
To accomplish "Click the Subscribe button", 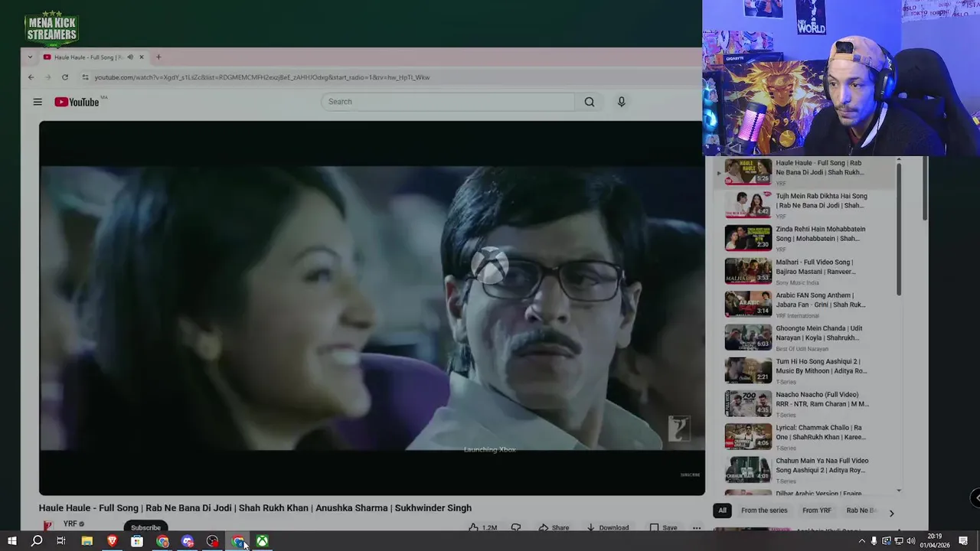I will coord(145,527).
